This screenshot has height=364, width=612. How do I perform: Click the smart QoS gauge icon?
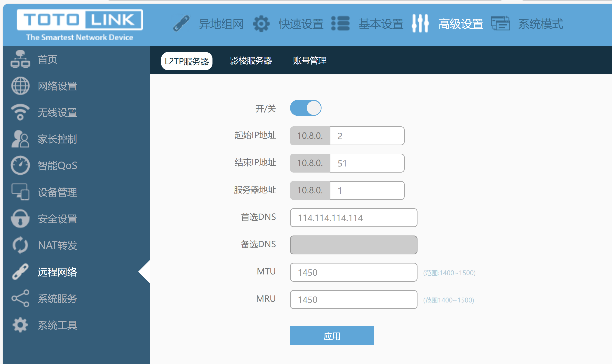[x=20, y=166]
